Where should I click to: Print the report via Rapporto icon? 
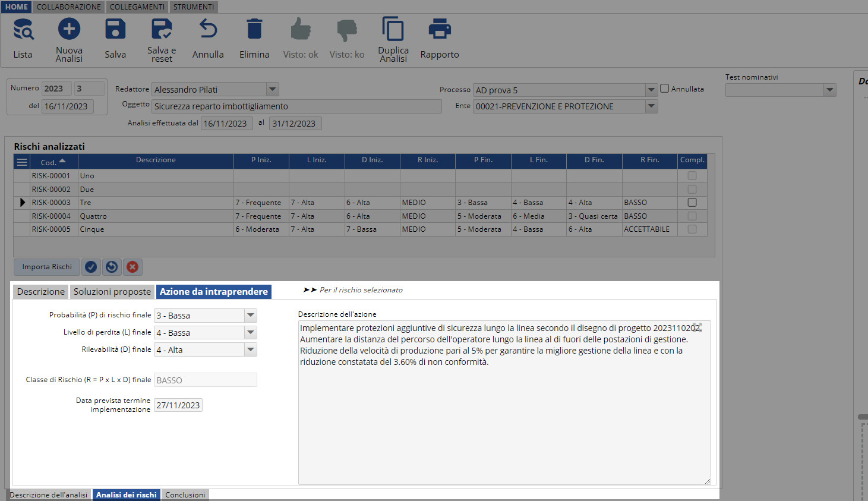pyautogui.click(x=440, y=30)
